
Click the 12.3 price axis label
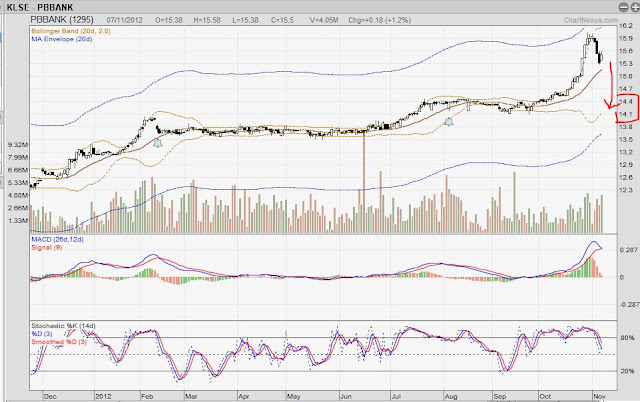[626, 190]
